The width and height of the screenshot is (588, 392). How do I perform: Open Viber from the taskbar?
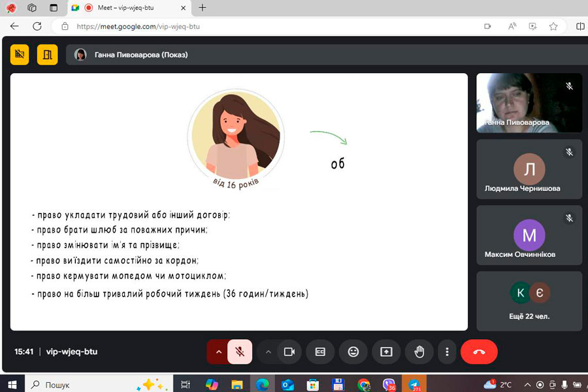click(x=389, y=385)
